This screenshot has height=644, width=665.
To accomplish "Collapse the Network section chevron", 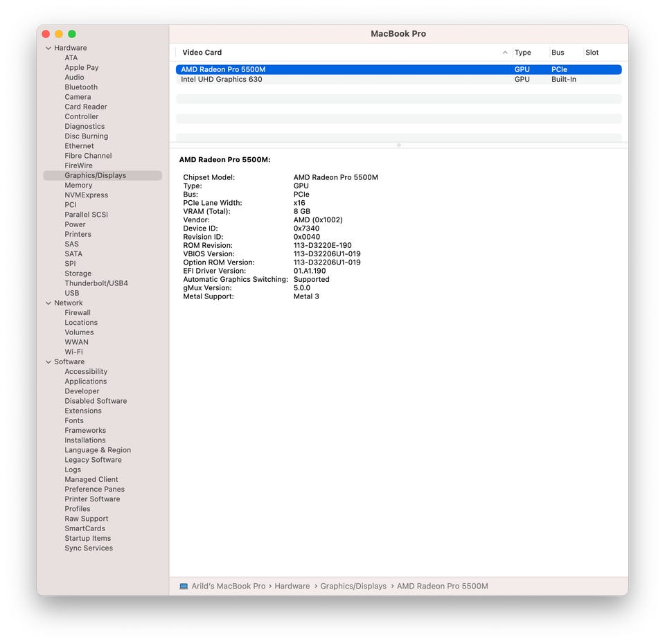I will 48,303.
